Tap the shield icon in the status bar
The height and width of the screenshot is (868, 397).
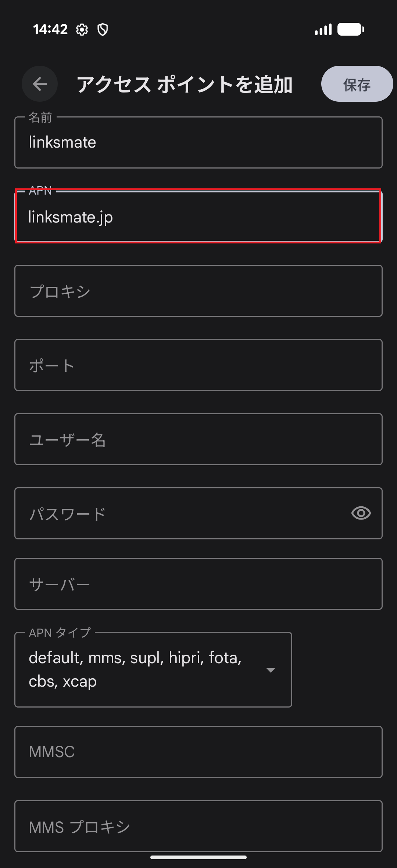(103, 29)
